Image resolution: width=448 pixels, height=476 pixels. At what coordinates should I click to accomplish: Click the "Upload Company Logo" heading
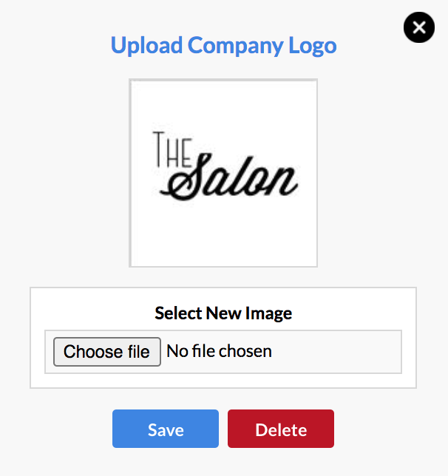click(x=224, y=46)
